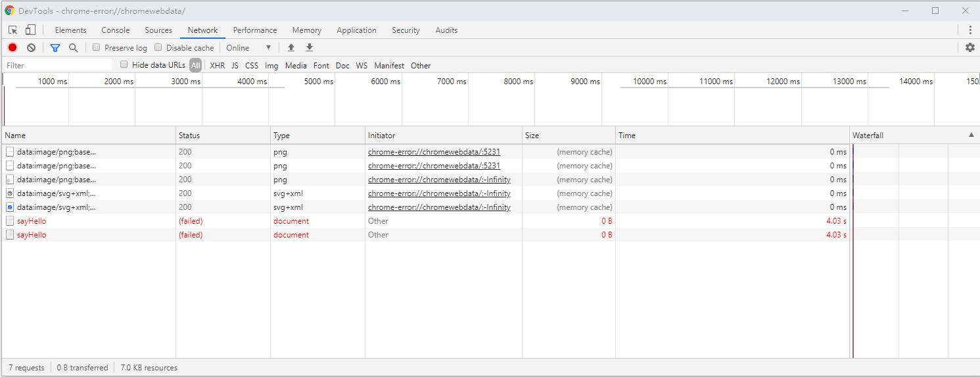
Task: Select the second failed sayHello request
Action: [490, 235]
